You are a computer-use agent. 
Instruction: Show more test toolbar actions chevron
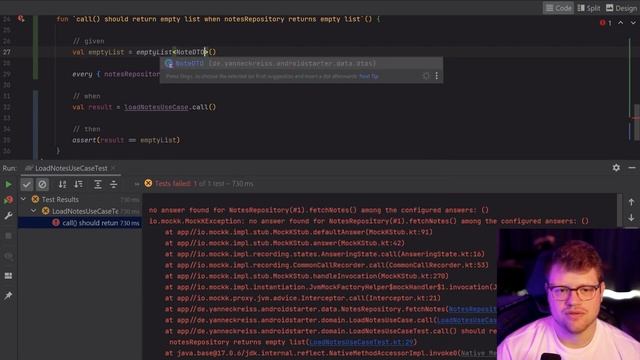137,184
